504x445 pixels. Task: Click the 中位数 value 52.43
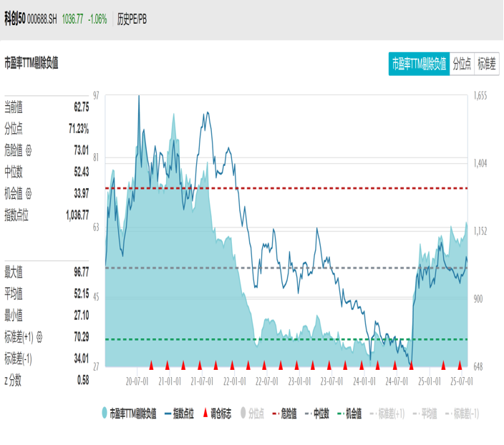[x=82, y=172]
